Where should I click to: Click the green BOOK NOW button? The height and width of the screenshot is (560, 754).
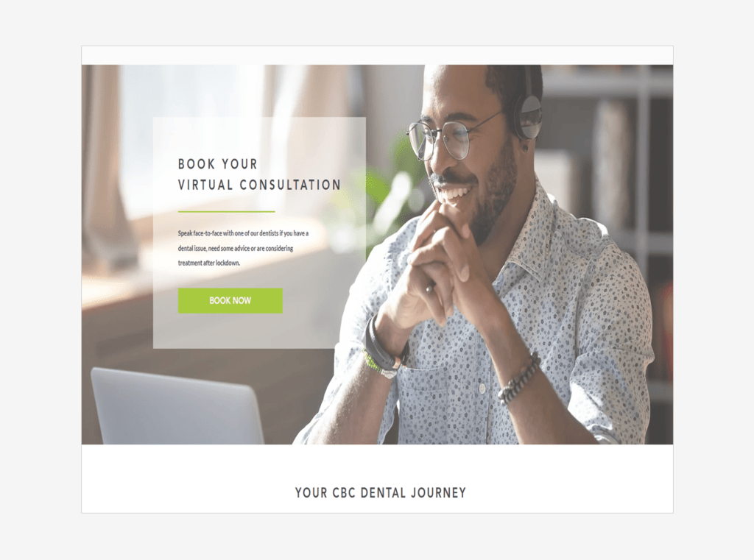click(x=230, y=300)
